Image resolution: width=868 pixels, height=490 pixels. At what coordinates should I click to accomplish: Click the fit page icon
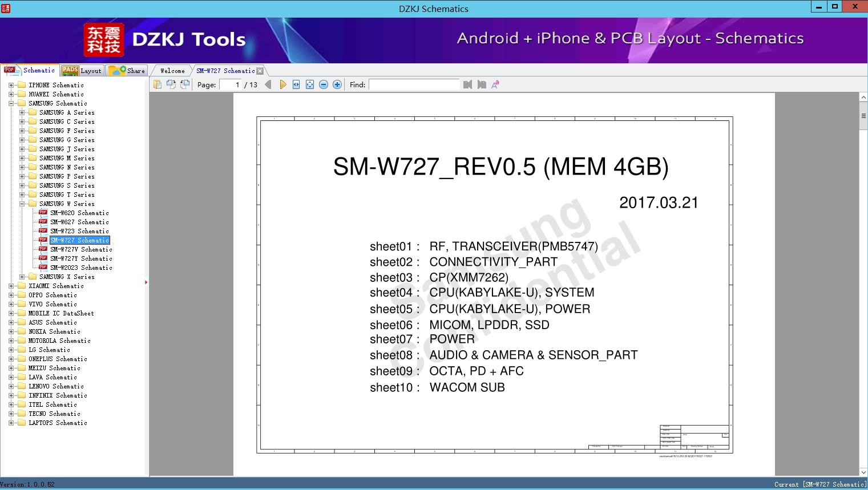(310, 84)
